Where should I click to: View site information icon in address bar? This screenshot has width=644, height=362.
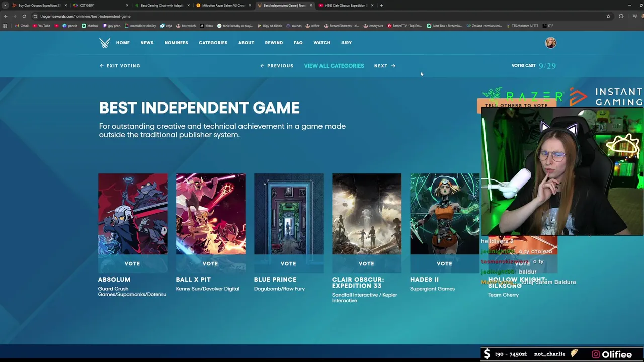point(35,16)
